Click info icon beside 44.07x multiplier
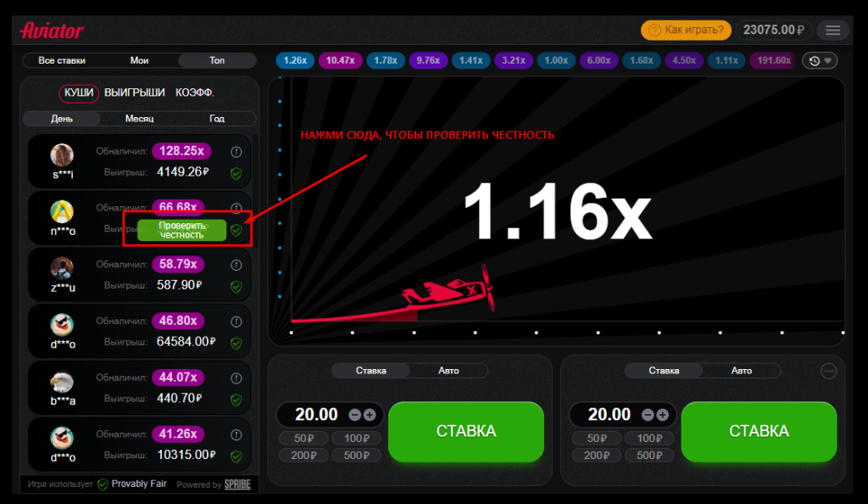868x504 pixels. 236,378
